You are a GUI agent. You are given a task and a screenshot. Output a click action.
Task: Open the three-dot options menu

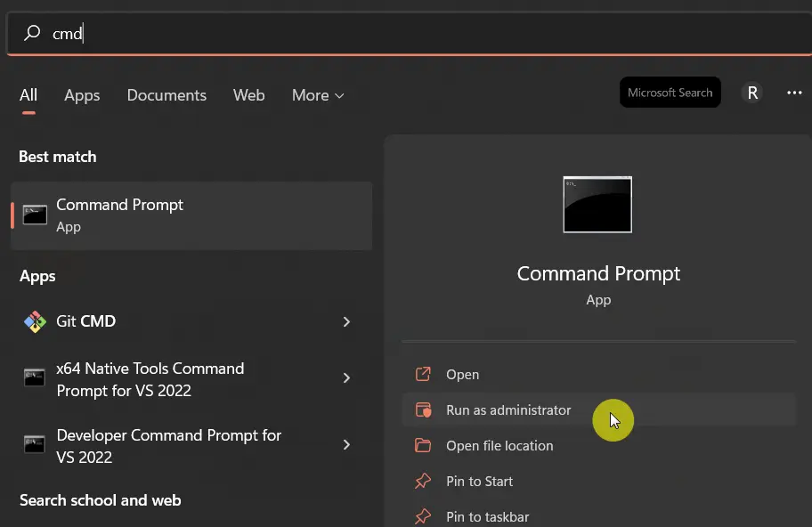pos(794,93)
